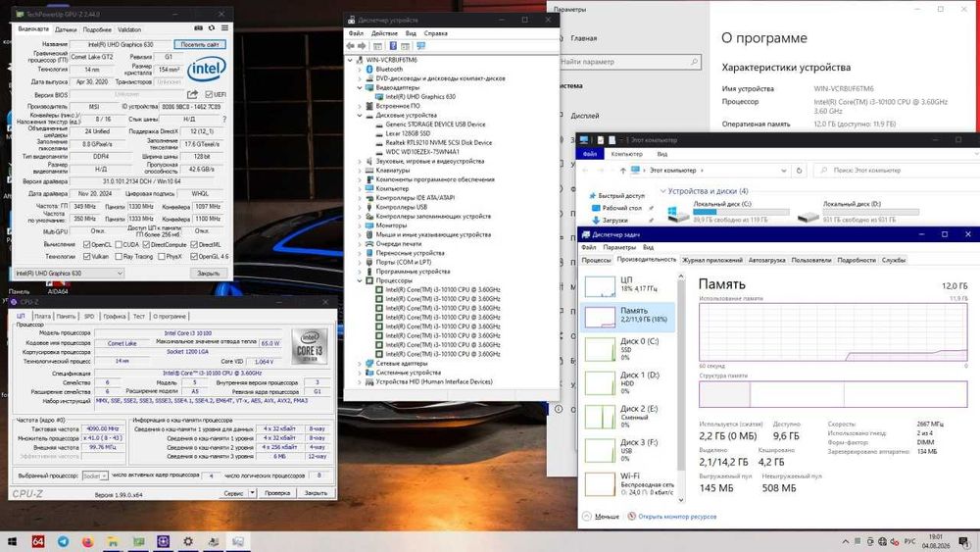Image resolution: width=980 pixels, height=552 pixels.
Task: Click the purple CPU-Z taskbar icon
Action: click(x=163, y=541)
